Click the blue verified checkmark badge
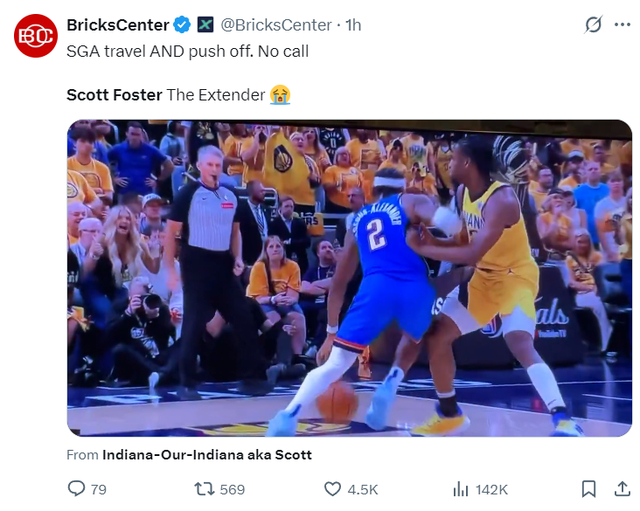Viewport: 640px width, 511px height. click(x=182, y=24)
